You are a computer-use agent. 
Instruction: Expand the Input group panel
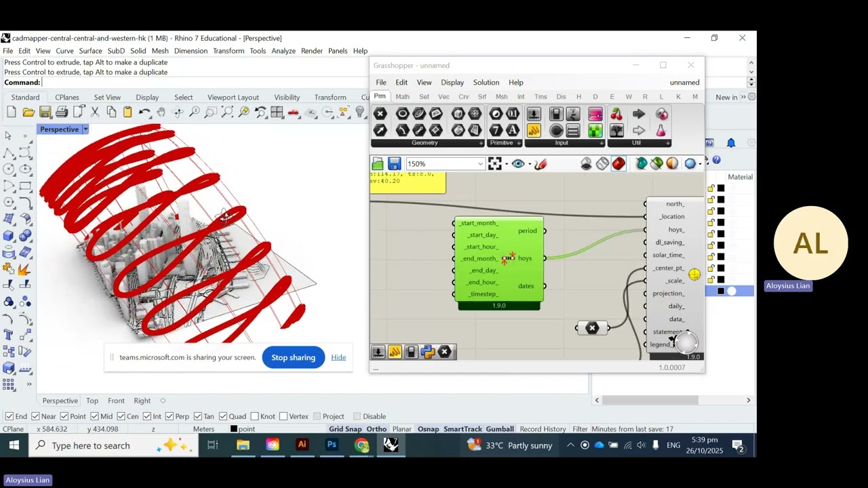pos(601,143)
